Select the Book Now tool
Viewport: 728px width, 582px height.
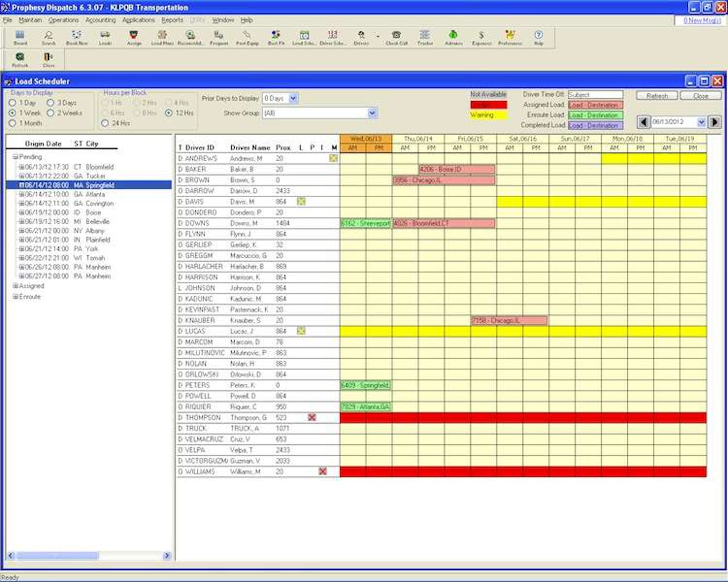click(78, 36)
